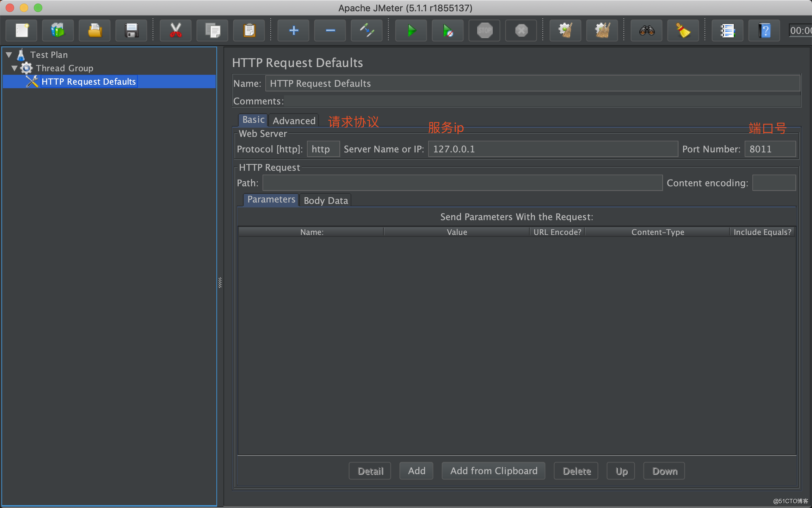The image size is (812, 508).
Task: Open Help with question mark icon
Action: point(764,31)
